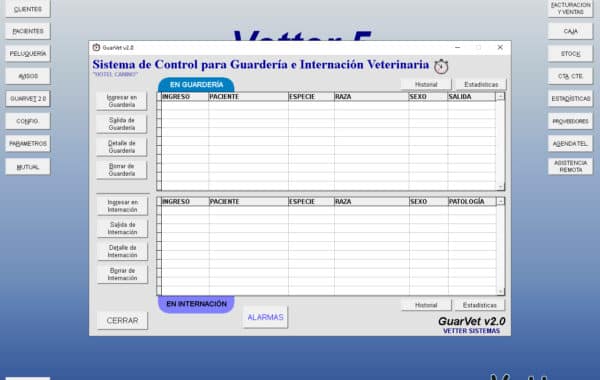Screen dimensions: 600x380
Task: Click the SALIDA column header
Action: tap(471, 97)
